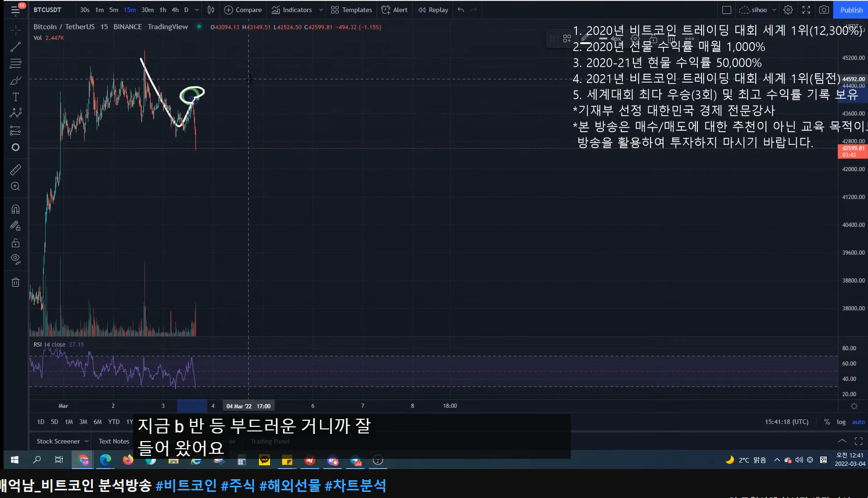Set date range to 1M

coord(69,422)
